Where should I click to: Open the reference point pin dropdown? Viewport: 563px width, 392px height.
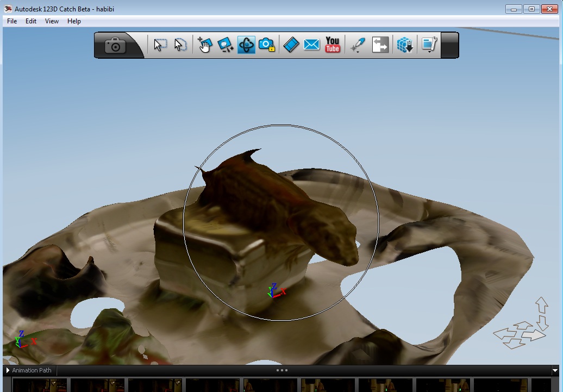tap(358, 45)
